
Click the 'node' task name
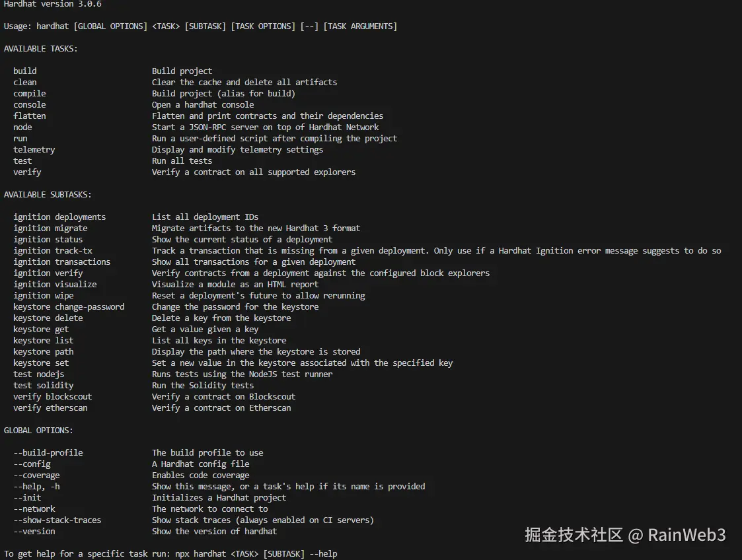[x=22, y=127]
